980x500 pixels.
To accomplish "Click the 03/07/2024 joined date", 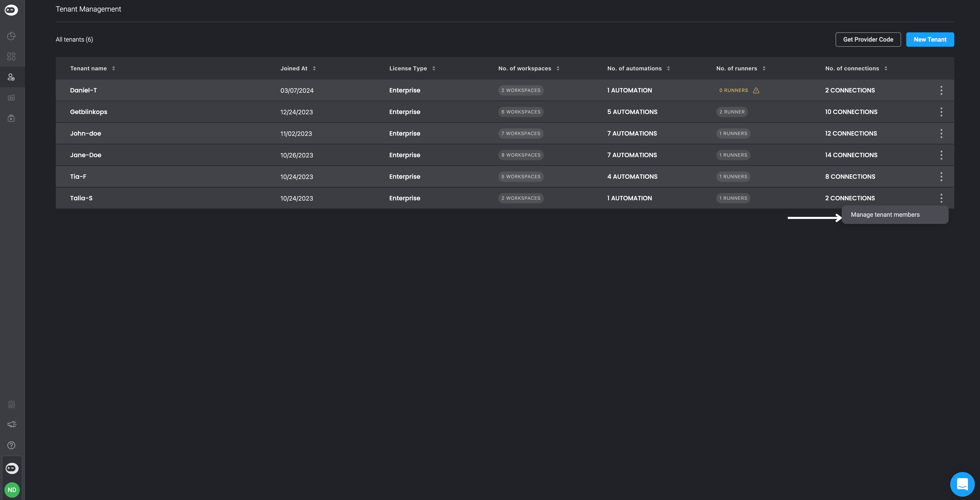I will 297,90.
